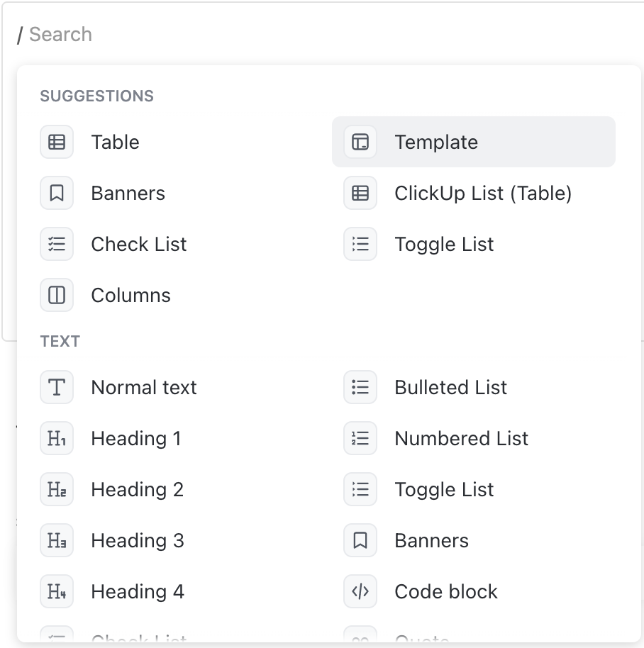Pick the Template option label
644x648 pixels.
[436, 142]
